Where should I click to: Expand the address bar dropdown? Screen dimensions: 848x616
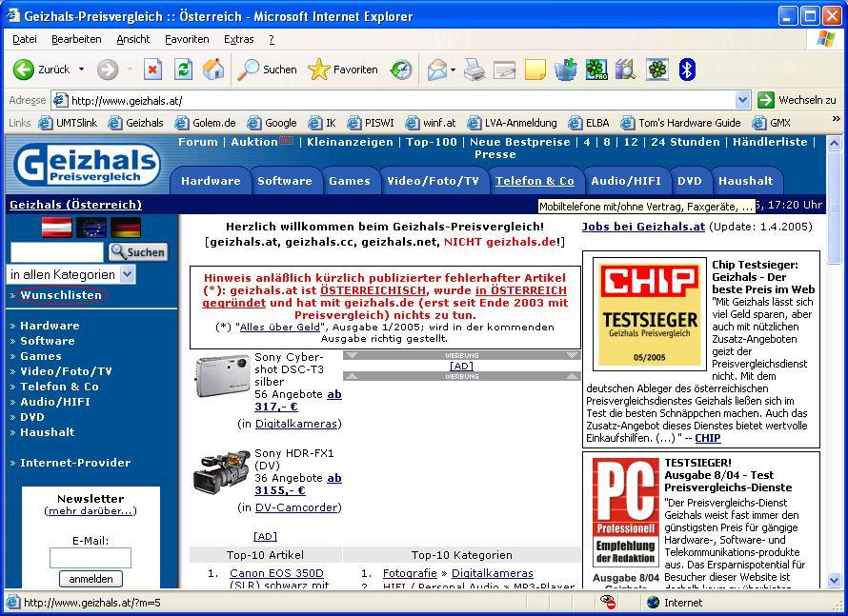coord(742,100)
